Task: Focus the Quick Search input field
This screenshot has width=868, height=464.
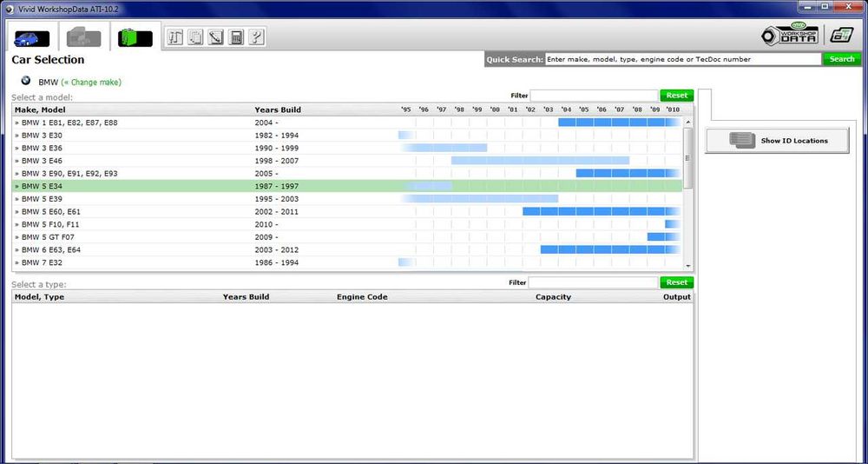Action: point(683,59)
